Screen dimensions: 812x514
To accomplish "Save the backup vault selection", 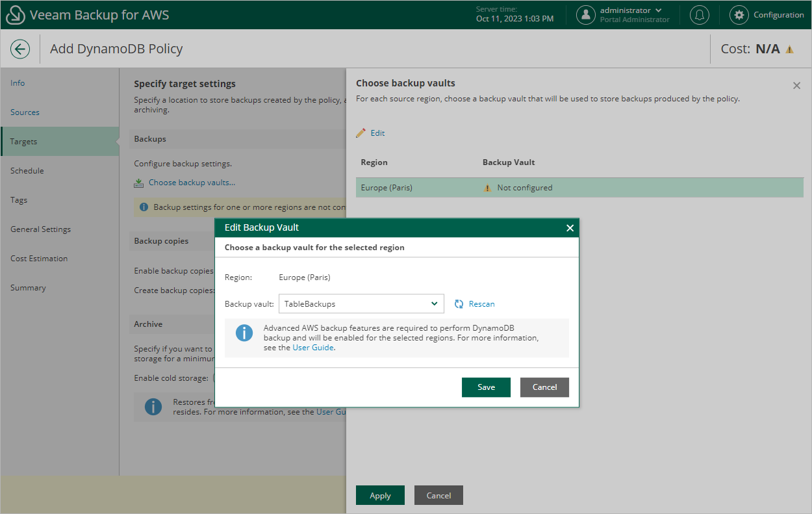I will [x=486, y=387].
